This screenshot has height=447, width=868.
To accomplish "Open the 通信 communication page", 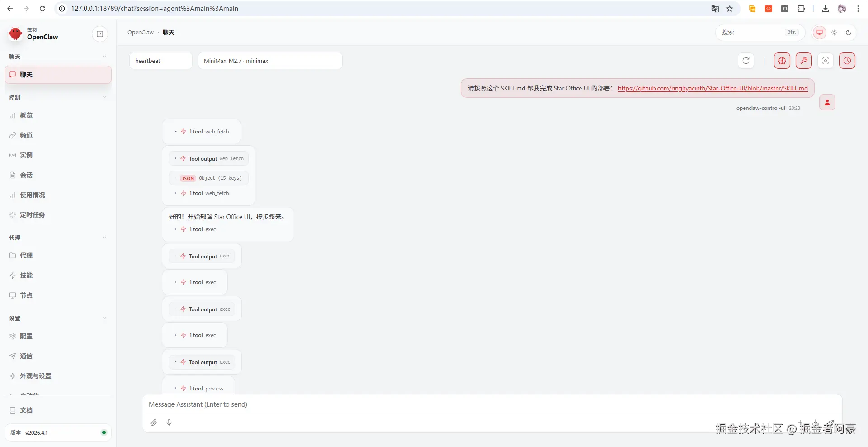I will pyautogui.click(x=58, y=356).
